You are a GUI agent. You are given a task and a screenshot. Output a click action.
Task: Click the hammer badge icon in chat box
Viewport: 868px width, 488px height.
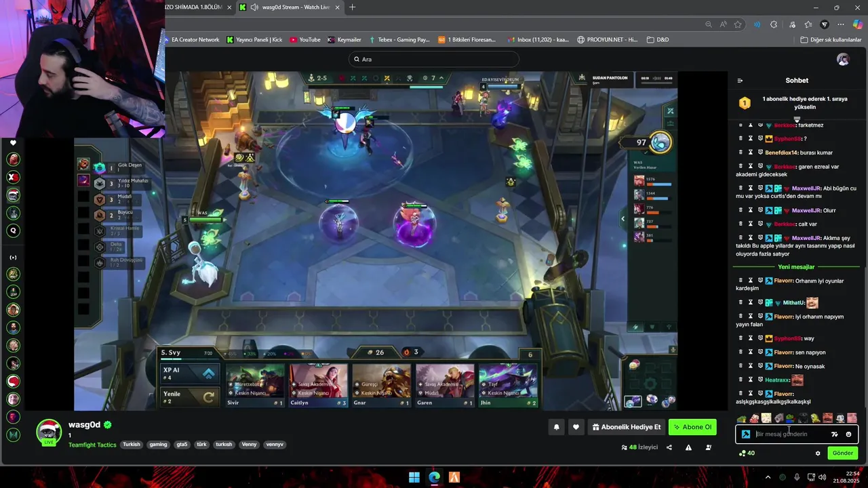tap(746, 434)
